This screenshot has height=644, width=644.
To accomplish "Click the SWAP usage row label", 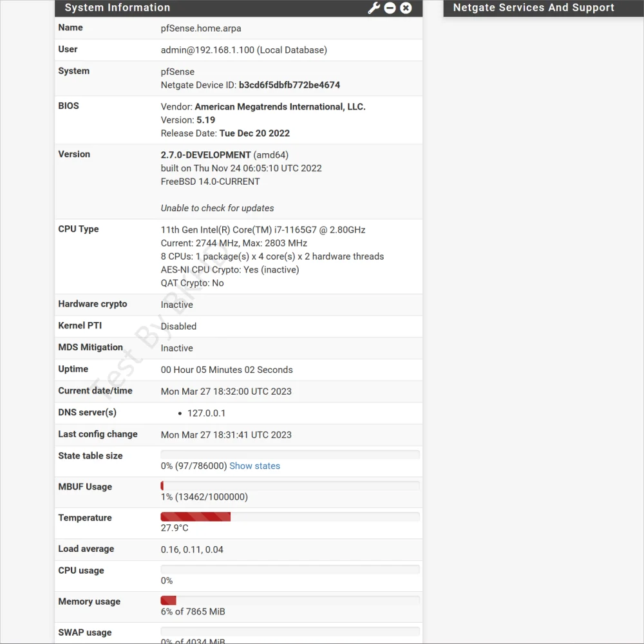I will coord(85,632).
